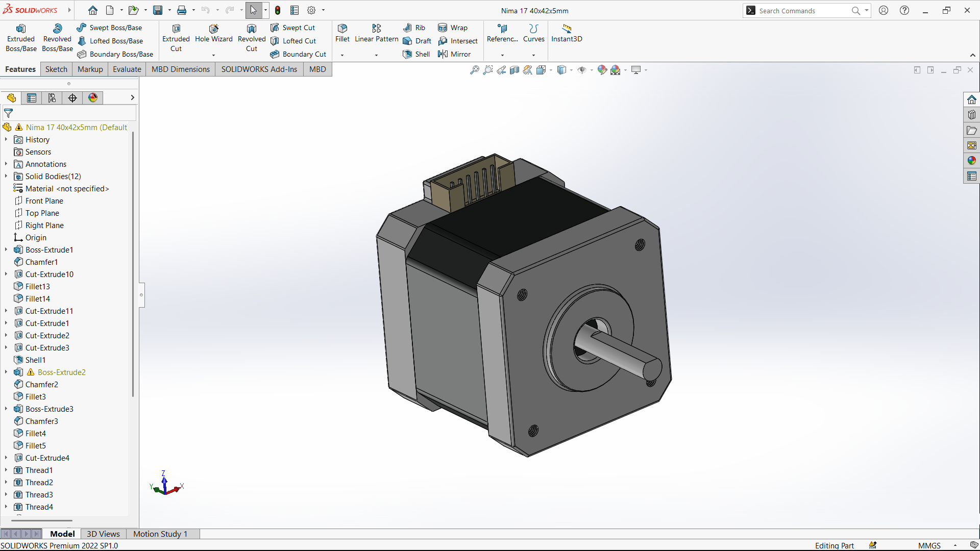
Task: Click the Boundary Boss/Base tool
Action: (x=115, y=54)
